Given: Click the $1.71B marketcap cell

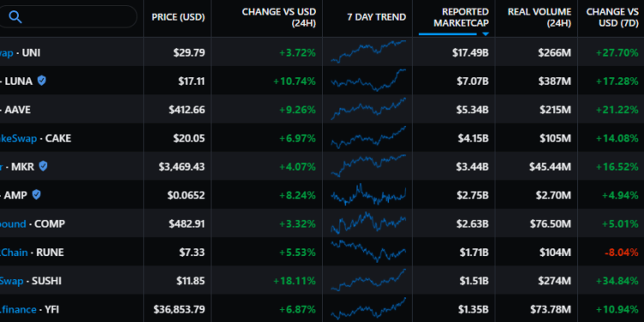Looking at the screenshot, I should click(x=474, y=252).
